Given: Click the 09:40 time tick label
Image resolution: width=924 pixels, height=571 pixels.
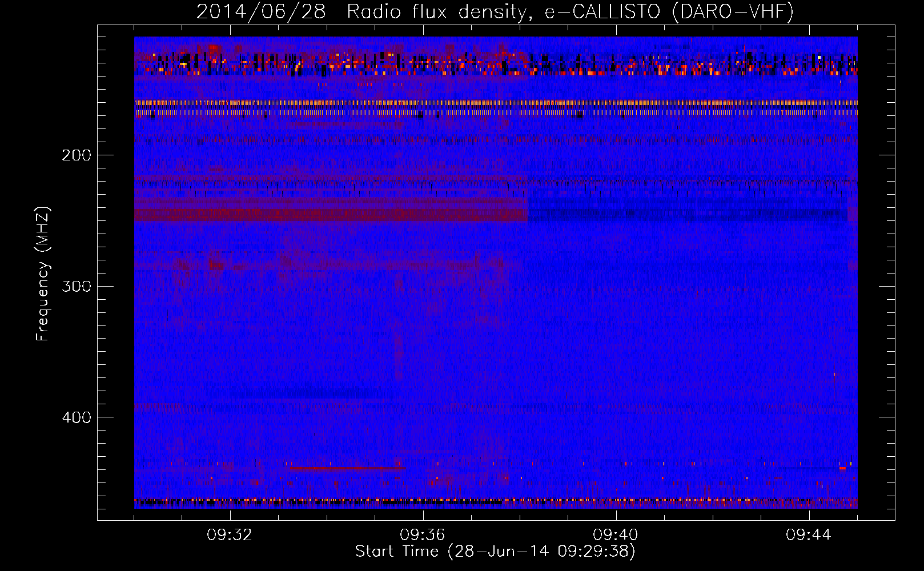Looking at the screenshot, I should coord(616,535).
